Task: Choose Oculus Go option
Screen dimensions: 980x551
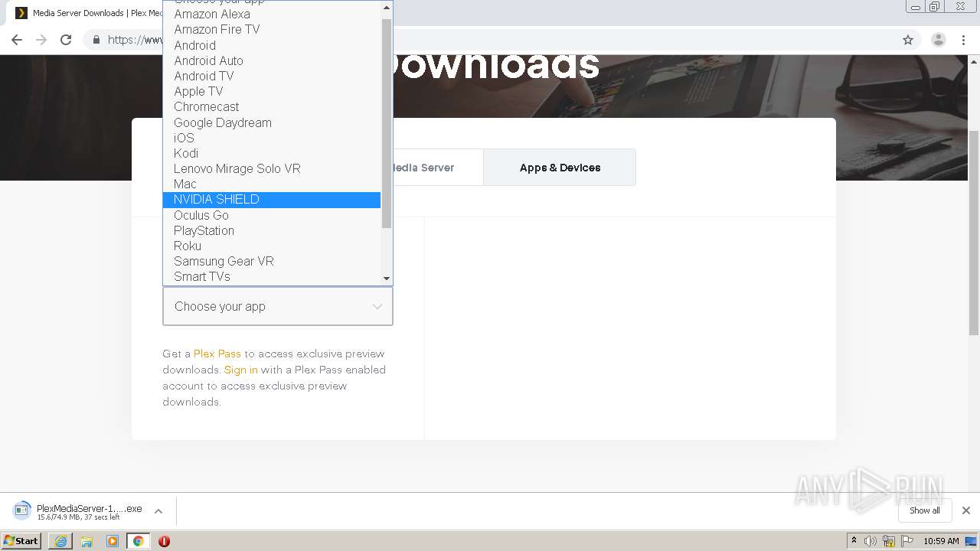Action: [272, 215]
